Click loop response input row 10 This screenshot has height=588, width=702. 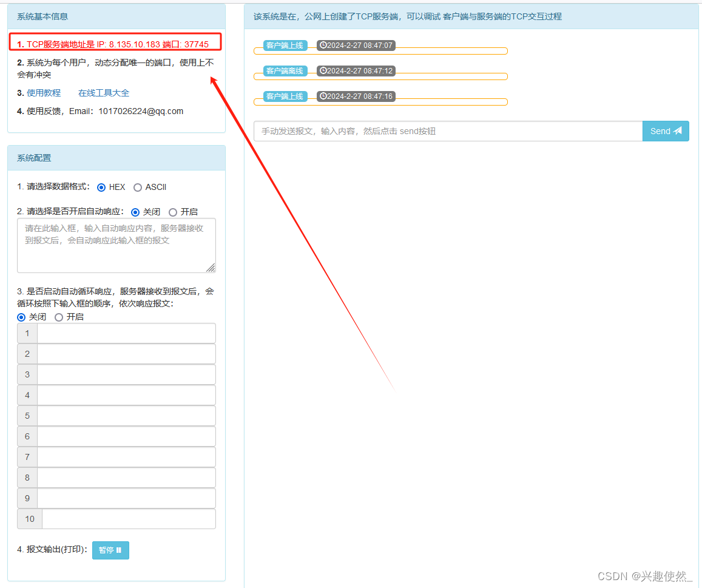[129, 519]
